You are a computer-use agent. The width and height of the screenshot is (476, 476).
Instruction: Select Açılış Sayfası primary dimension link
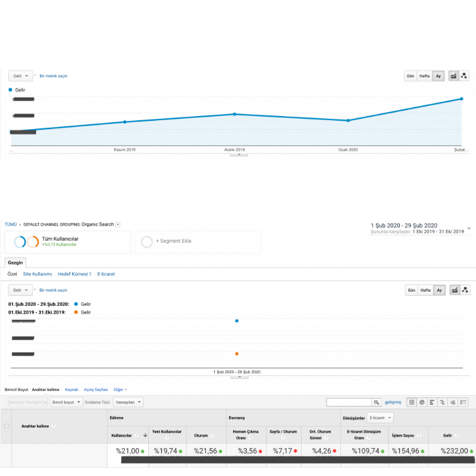(x=96, y=390)
